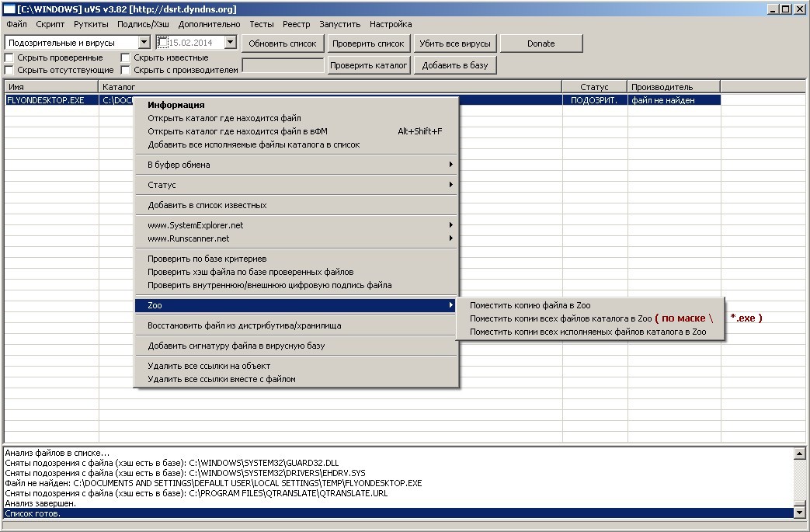Tick the checkbox inside the date field
Image resolution: width=810 pixels, height=532 pixels.
point(162,43)
